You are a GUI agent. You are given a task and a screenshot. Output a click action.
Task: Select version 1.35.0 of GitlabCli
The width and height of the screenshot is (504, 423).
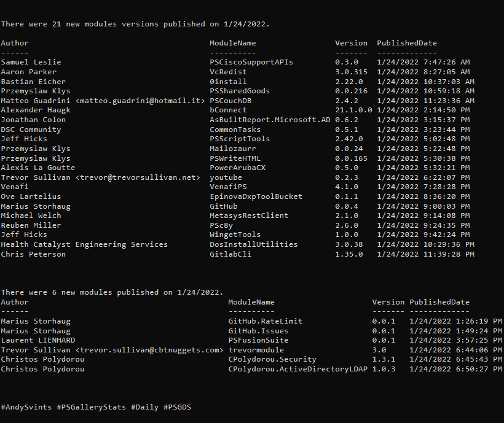[x=349, y=254]
